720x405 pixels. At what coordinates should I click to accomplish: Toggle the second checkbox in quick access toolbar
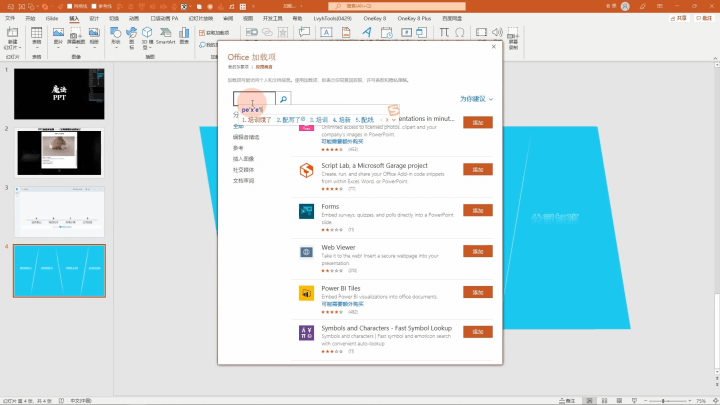94,6
